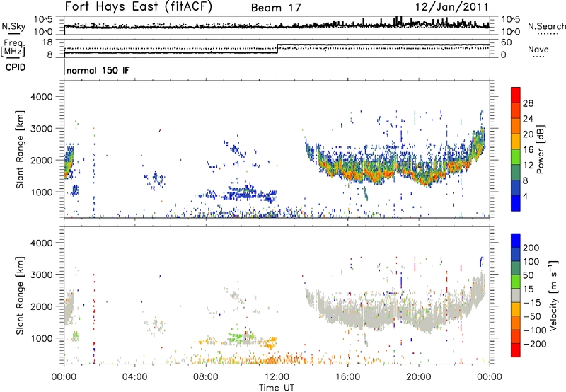This screenshot has height=392, width=566.
Task: Click the 'Time UT' axis label
Action: pos(277,388)
